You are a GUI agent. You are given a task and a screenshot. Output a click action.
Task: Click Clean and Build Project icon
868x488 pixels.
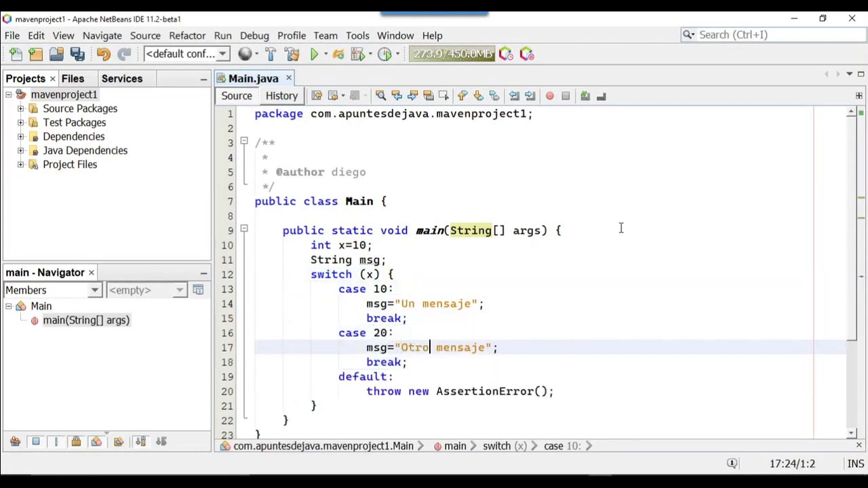pos(292,54)
